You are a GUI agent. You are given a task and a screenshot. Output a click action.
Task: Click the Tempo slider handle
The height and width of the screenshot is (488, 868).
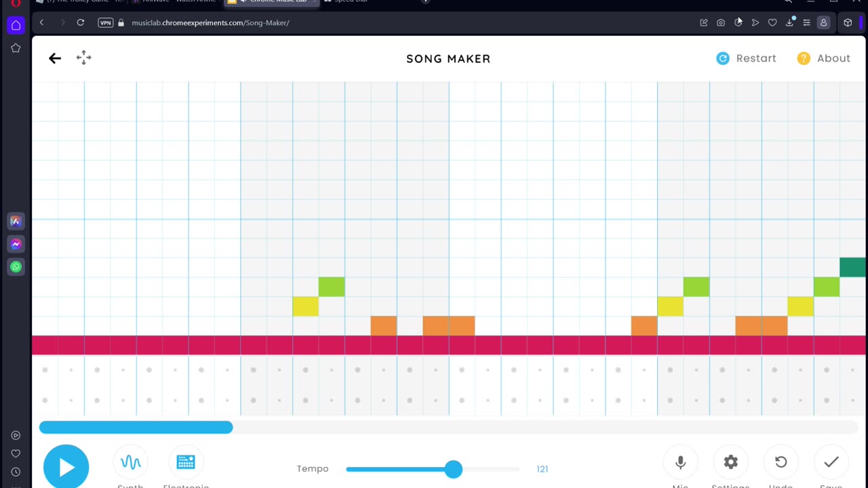pyautogui.click(x=454, y=469)
